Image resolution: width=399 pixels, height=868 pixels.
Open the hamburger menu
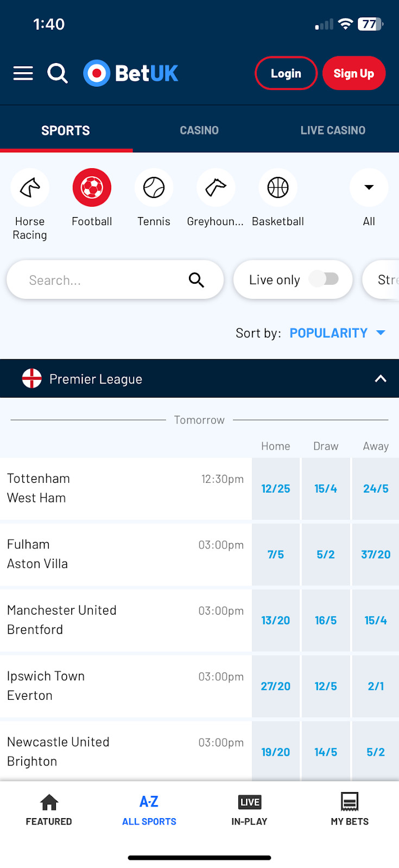(23, 73)
